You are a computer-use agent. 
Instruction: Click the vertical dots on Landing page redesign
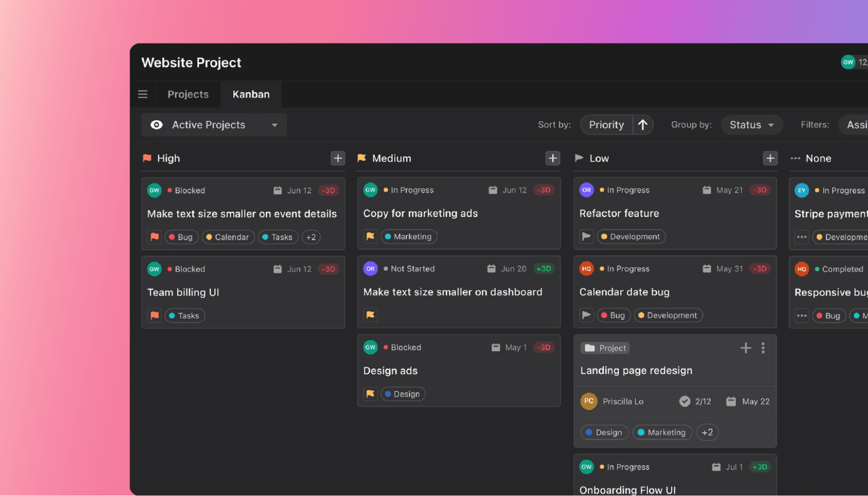point(763,348)
